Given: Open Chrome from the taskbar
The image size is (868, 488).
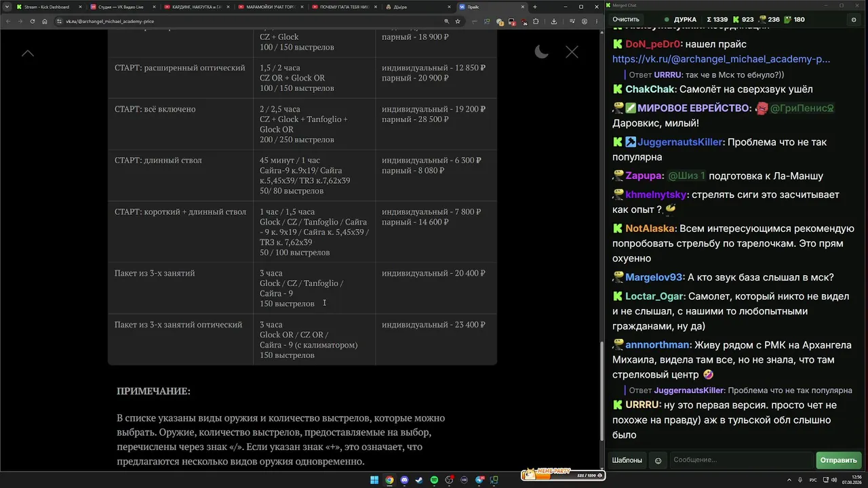Looking at the screenshot, I should pos(389,480).
